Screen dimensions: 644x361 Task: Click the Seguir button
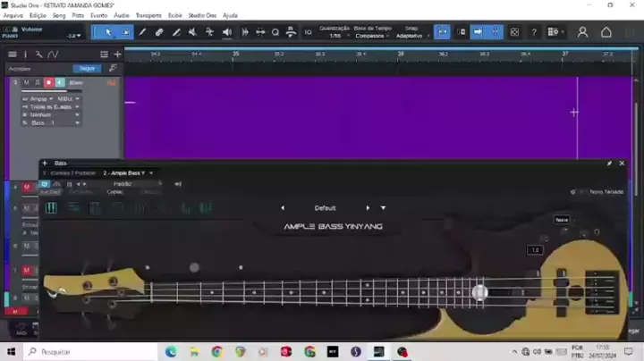87,68
